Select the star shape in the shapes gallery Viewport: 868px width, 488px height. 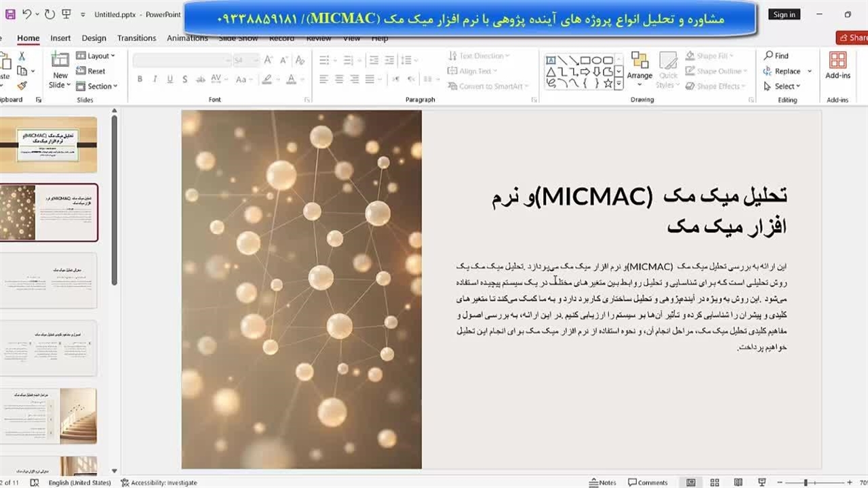(x=608, y=83)
